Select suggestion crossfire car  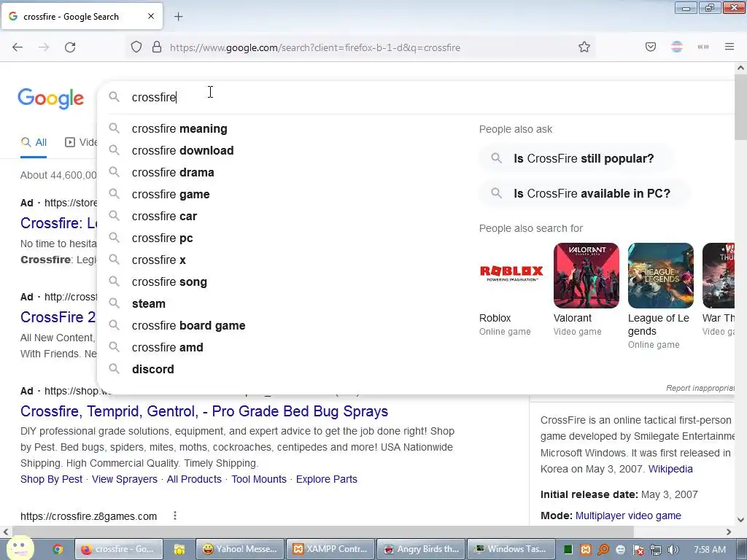[164, 216]
